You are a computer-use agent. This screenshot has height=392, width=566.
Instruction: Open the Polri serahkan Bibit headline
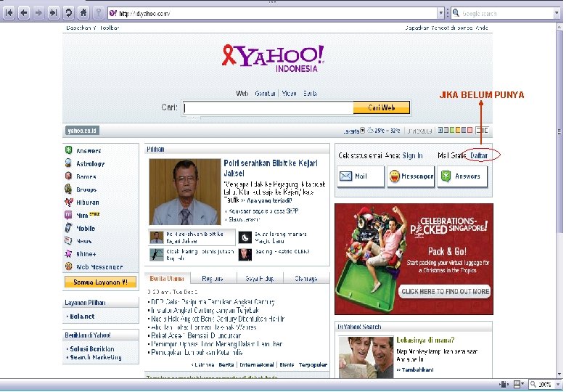click(x=271, y=168)
